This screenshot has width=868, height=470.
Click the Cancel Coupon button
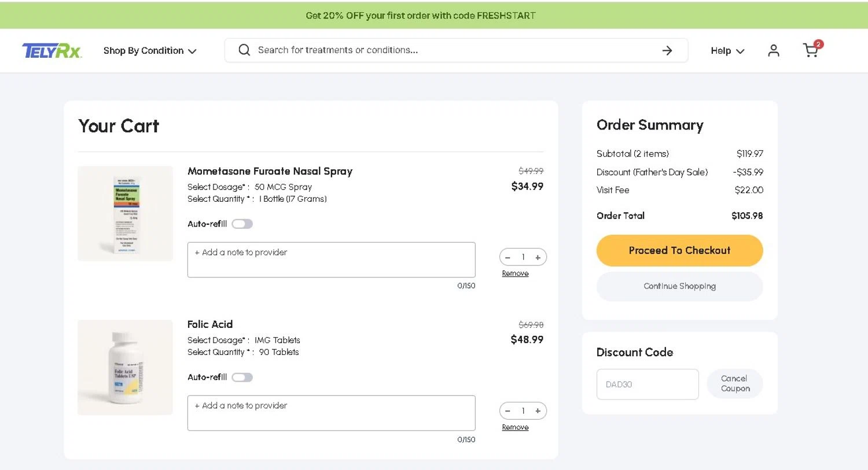click(x=735, y=384)
